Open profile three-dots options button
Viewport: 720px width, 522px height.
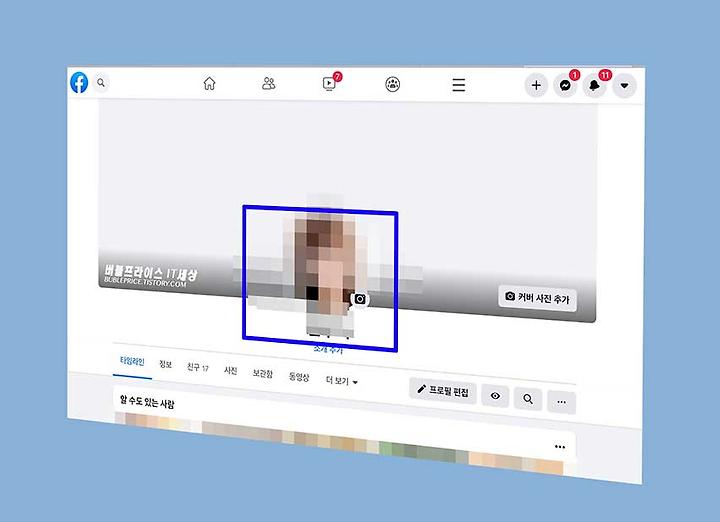(x=562, y=402)
